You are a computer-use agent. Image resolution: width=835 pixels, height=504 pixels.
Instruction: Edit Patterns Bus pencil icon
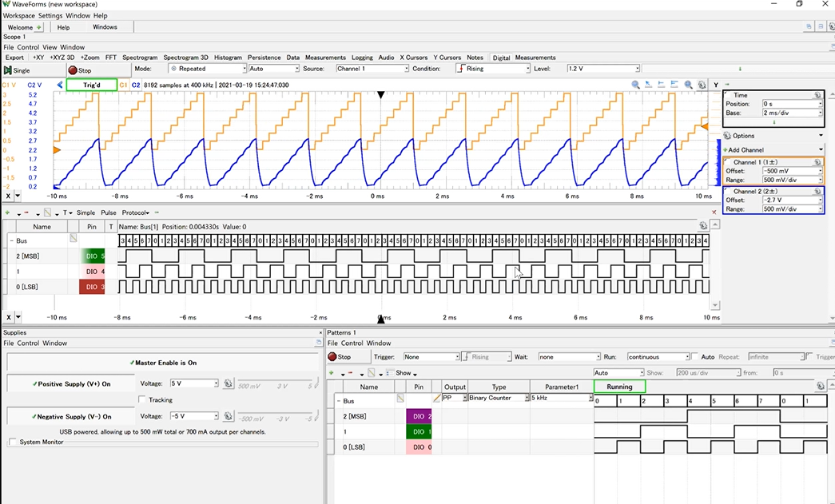[436, 398]
